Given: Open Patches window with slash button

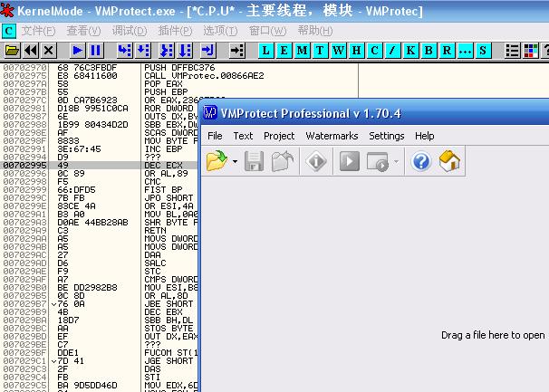Looking at the screenshot, I should [x=392, y=51].
